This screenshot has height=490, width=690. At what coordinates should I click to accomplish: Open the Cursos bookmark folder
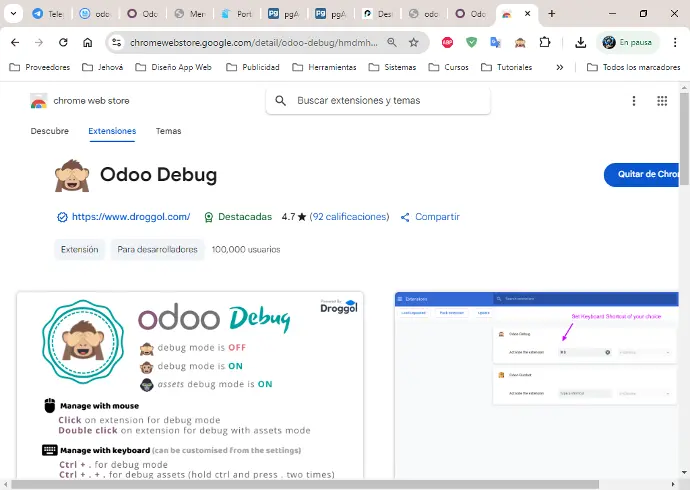point(448,67)
